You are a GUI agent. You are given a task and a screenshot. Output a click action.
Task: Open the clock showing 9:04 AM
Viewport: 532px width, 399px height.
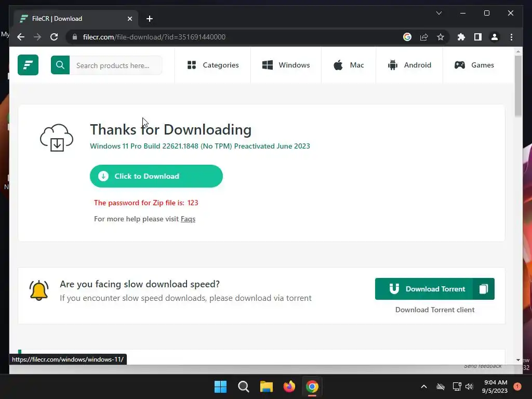click(x=495, y=387)
